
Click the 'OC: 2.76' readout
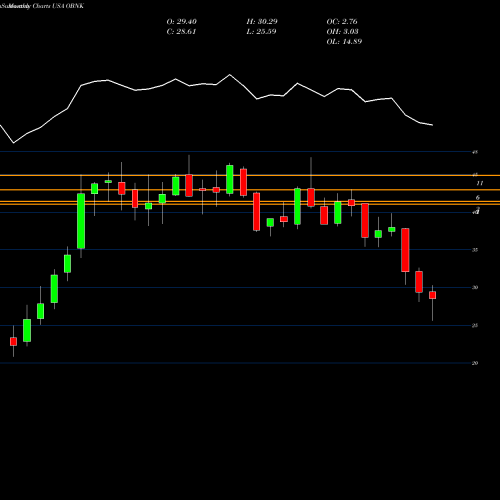342,22
